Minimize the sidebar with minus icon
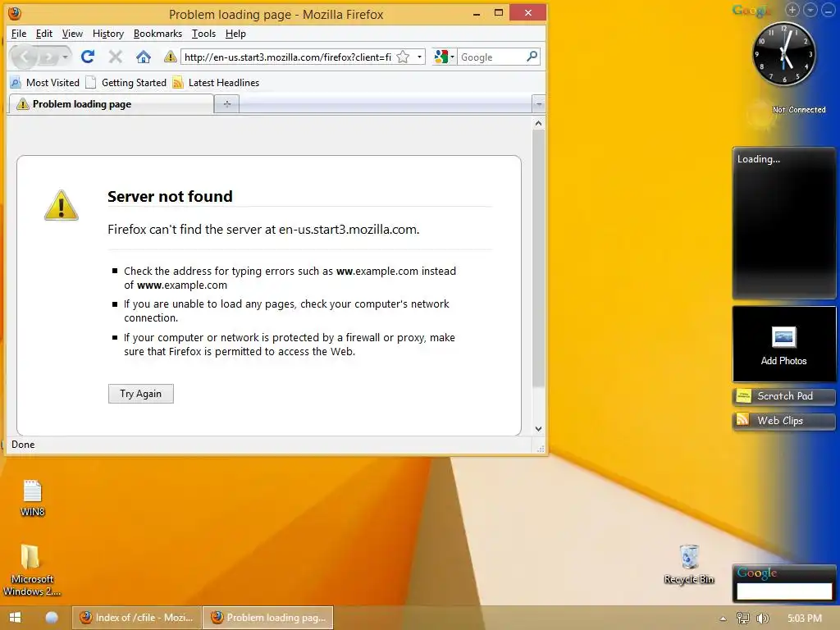This screenshot has width=840, height=630. (828, 10)
